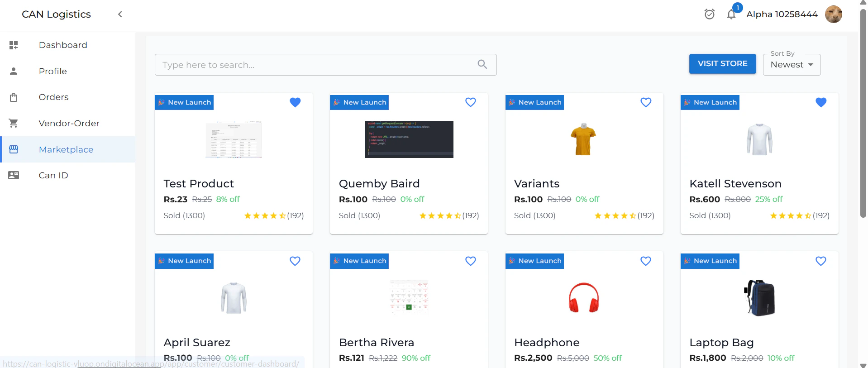Viewport: 868px width, 368px height.
Task: Open the Laptop Bag title
Action: 721,343
